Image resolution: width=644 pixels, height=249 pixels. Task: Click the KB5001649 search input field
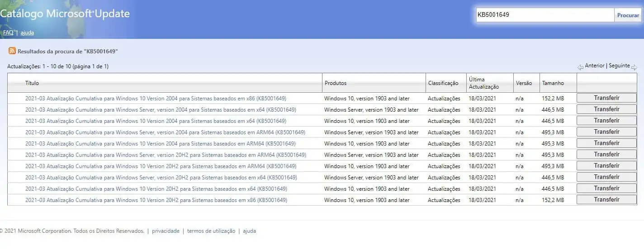pyautogui.click(x=545, y=15)
